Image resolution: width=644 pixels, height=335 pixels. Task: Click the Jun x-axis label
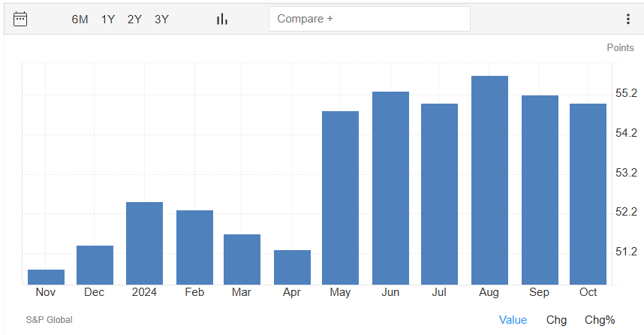point(390,292)
